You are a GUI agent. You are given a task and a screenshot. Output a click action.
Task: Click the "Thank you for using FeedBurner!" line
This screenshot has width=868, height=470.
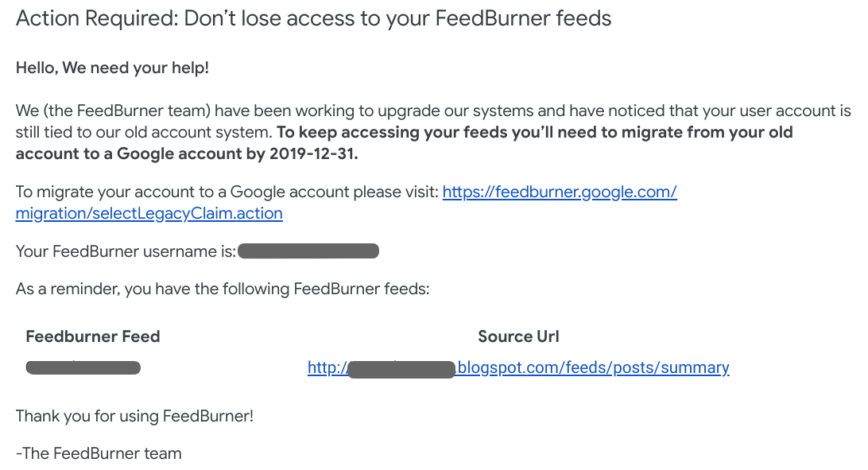tap(134, 416)
